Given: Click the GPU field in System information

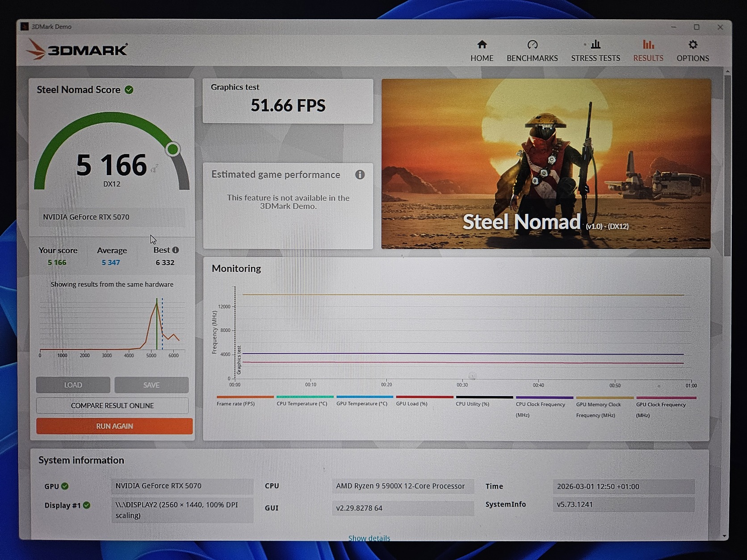Looking at the screenshot, I should coord(182,486).
